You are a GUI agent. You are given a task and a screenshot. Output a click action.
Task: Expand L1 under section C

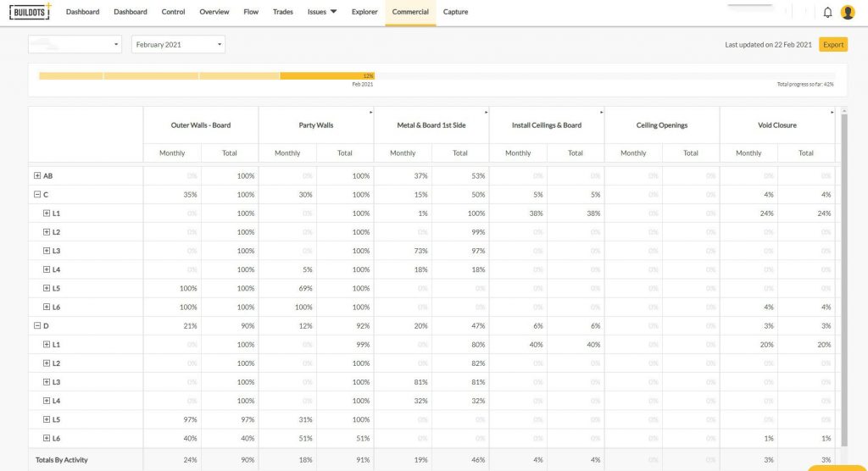[x=47, y=213]
